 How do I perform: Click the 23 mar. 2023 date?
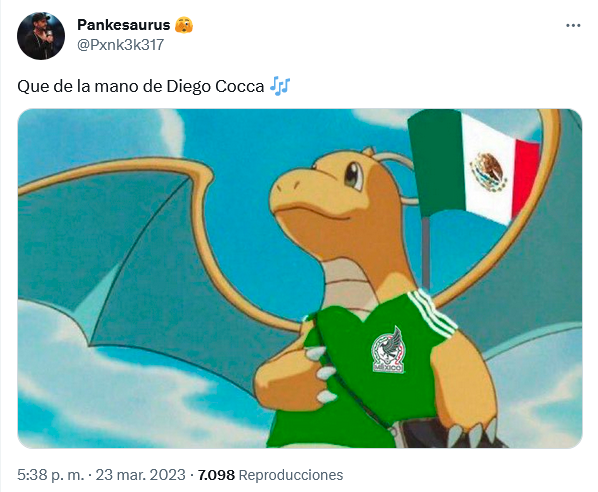pyautogui.click(x=140, y=475)
